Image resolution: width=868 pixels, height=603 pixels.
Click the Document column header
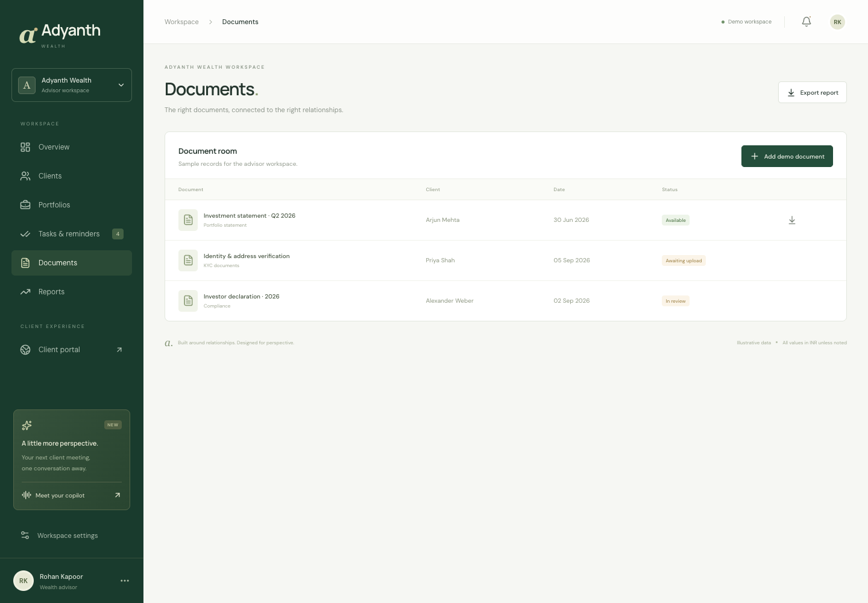pyautogui.click(x=190, y=189)
